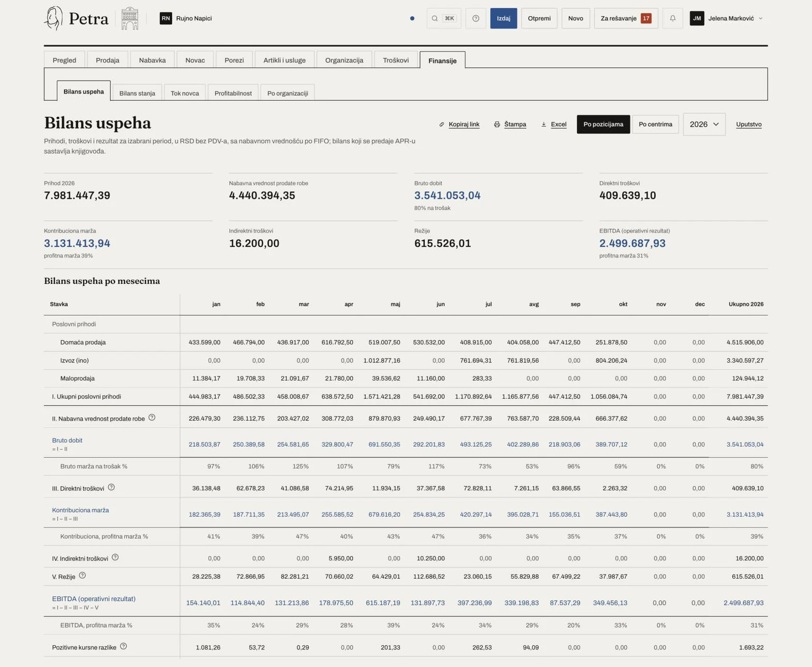
Task: Open the Uputstvo link
Action: 748,124
